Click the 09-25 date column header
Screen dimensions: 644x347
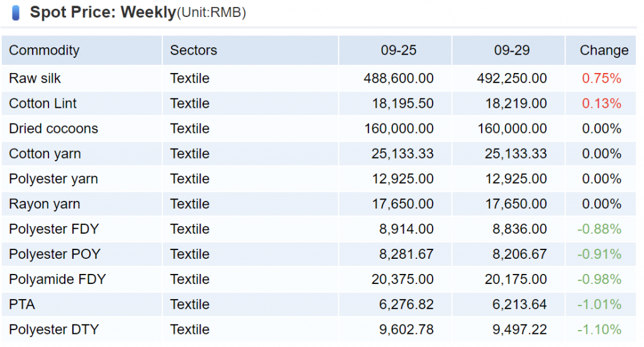pos(398,50)
